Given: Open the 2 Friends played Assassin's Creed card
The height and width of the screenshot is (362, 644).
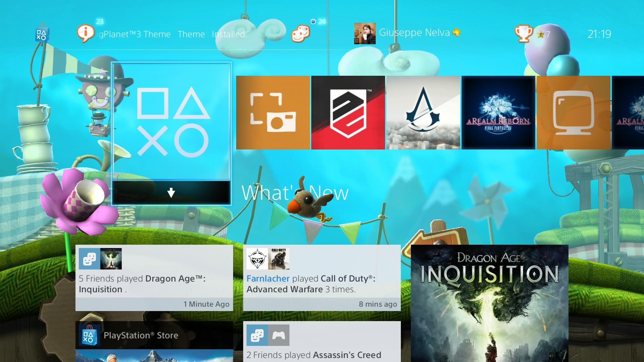Looking at the screenshot, I should (322, 342).
